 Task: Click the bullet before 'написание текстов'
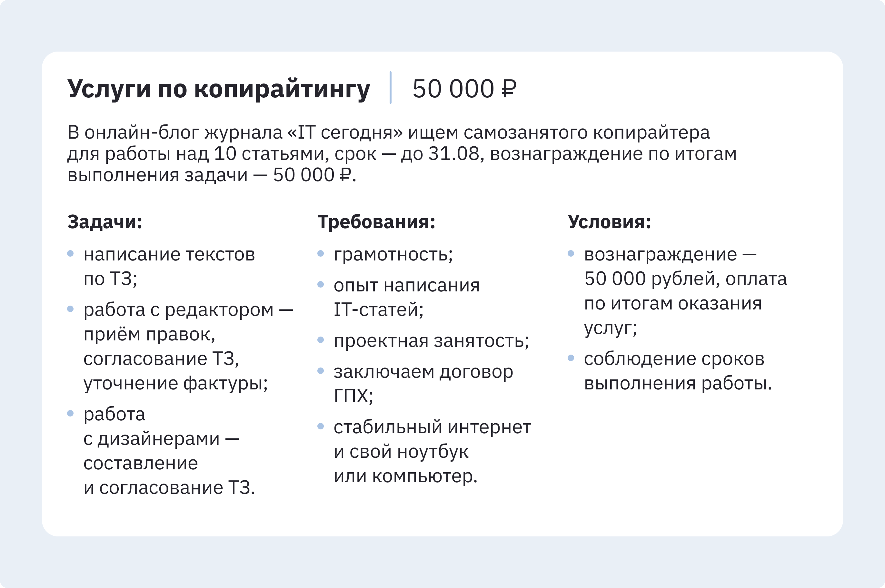[x=70, y=253]
